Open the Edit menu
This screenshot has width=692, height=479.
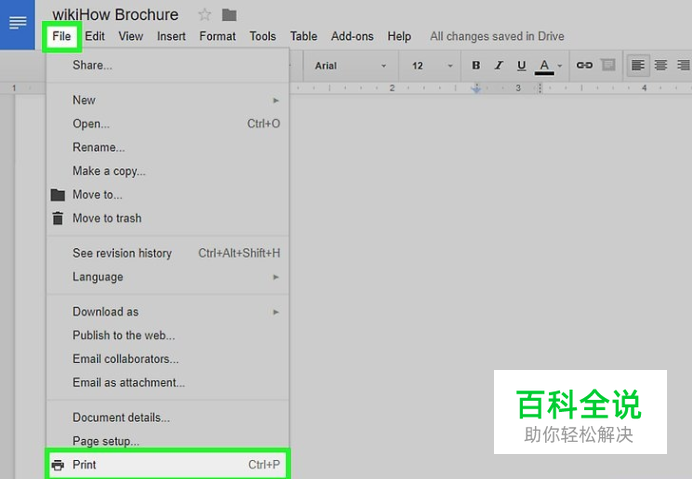pos(95,36)
